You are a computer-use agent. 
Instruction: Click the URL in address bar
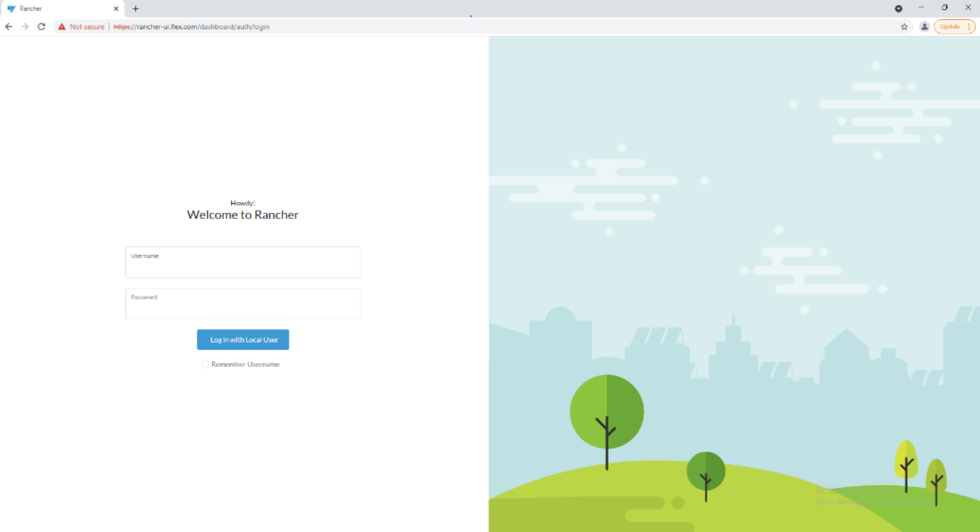[x=191, y=26]
